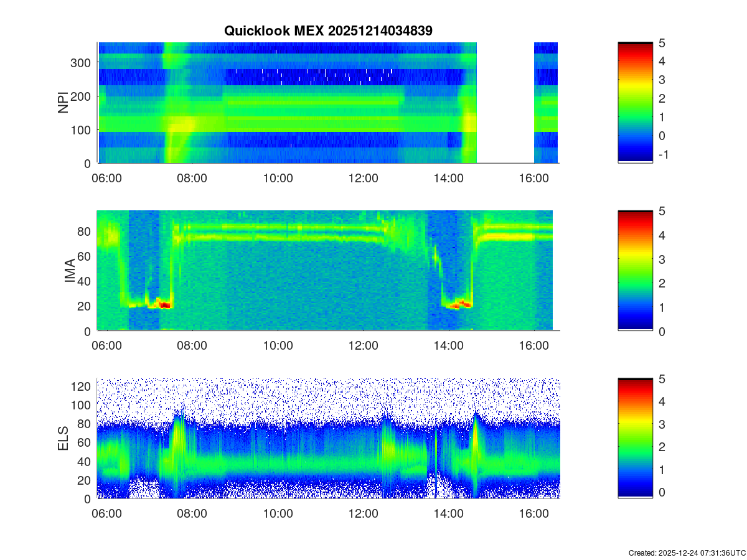Select the NPI y-axis label
The width and height of the screenshot is (747, 560).
(63, 103)
